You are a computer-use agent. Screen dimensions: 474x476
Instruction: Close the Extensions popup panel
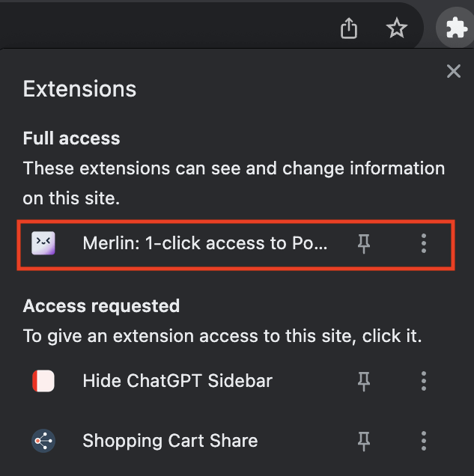point(454,71)
